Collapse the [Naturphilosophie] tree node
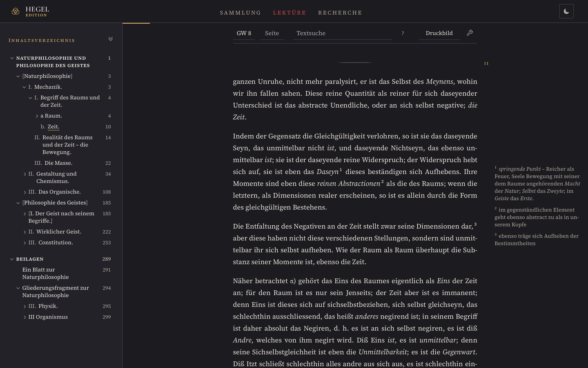Image resolution: width=588 pixels, height=368 pixels. 18,76
